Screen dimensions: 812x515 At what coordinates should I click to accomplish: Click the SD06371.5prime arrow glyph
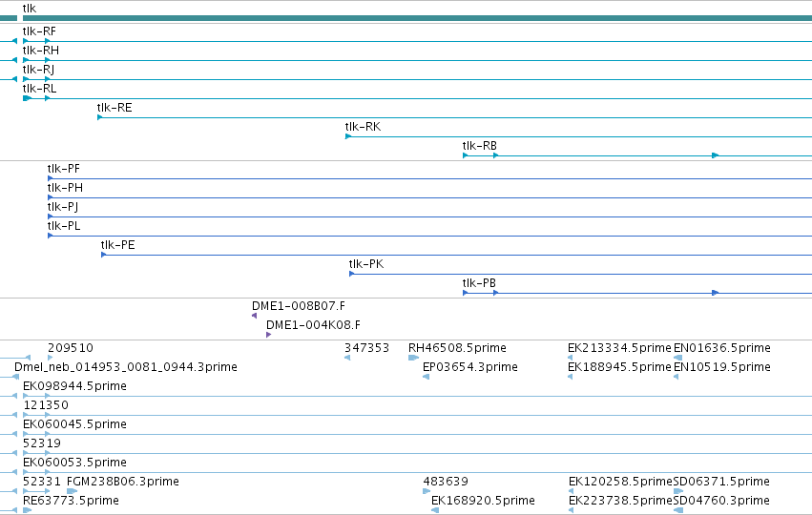[x=677, y=491]
